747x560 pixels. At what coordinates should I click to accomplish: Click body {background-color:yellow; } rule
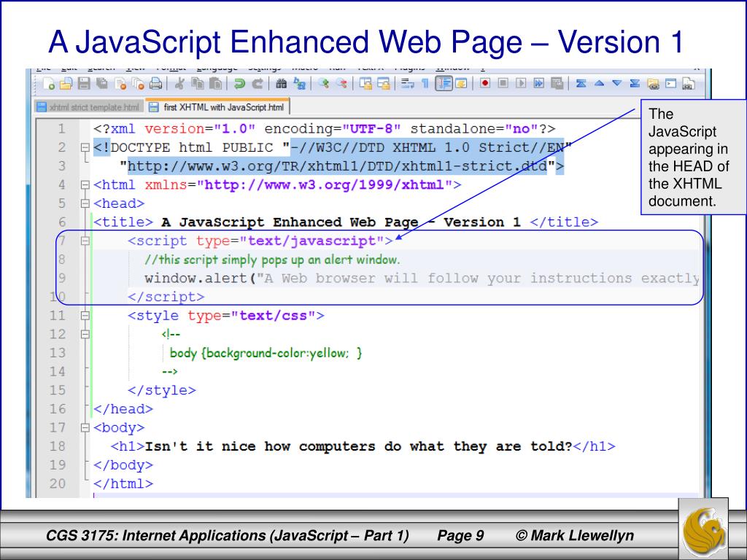tap(266, 353)
